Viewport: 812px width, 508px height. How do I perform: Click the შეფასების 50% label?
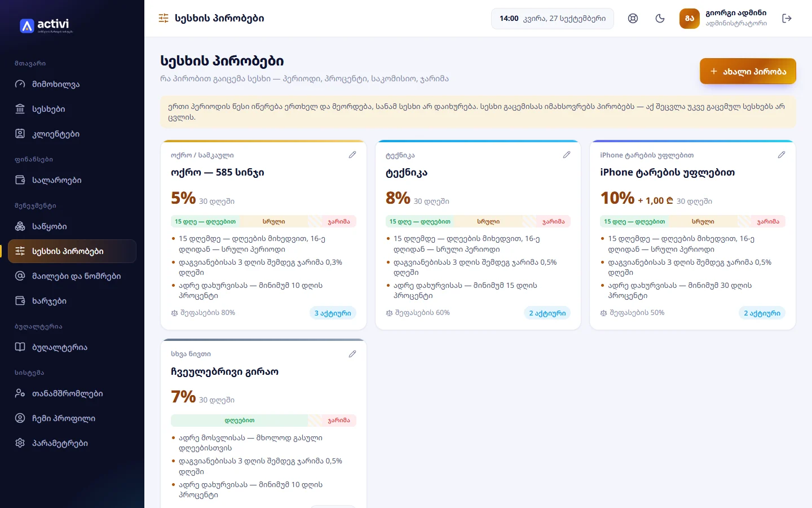coord(637,313)
